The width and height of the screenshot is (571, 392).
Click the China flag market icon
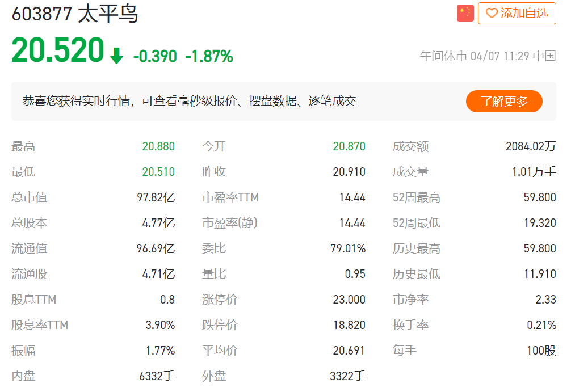click(465, 13)
